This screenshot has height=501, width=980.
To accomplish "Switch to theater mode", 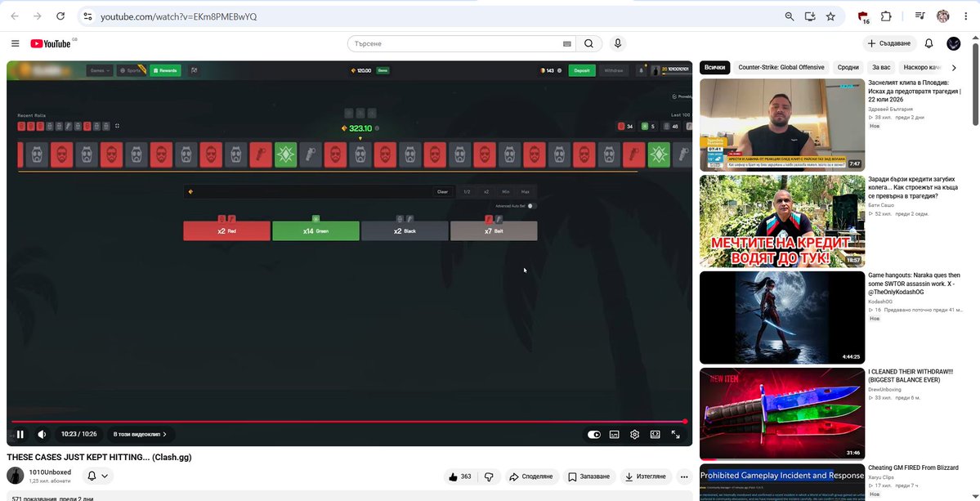I will coord(655,435).
